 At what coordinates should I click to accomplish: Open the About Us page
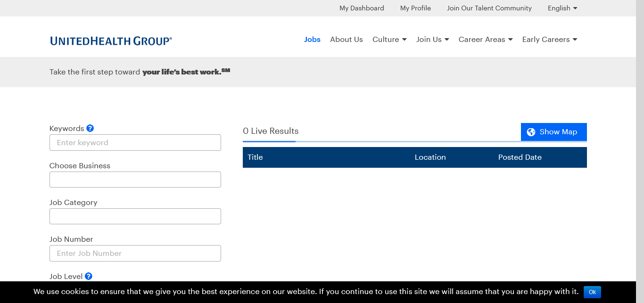(347, 40)
